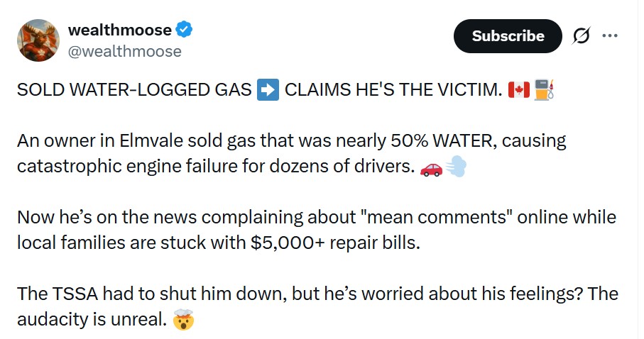Click the Grok icon beside Subscribe

(582, 36)
